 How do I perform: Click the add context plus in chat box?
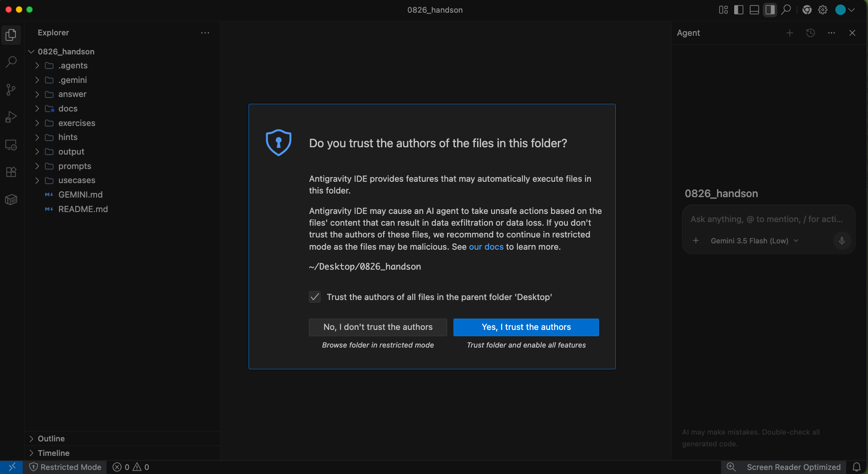696,241
